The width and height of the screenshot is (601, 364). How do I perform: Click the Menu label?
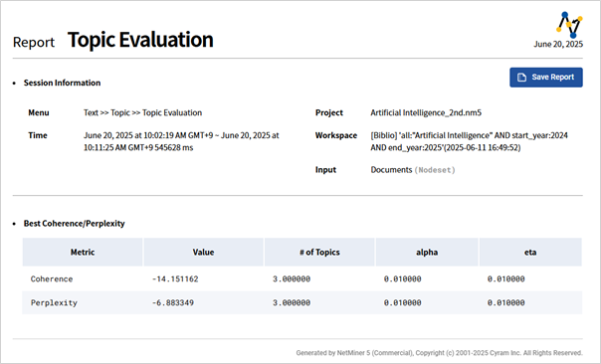(x=39, y=112)
